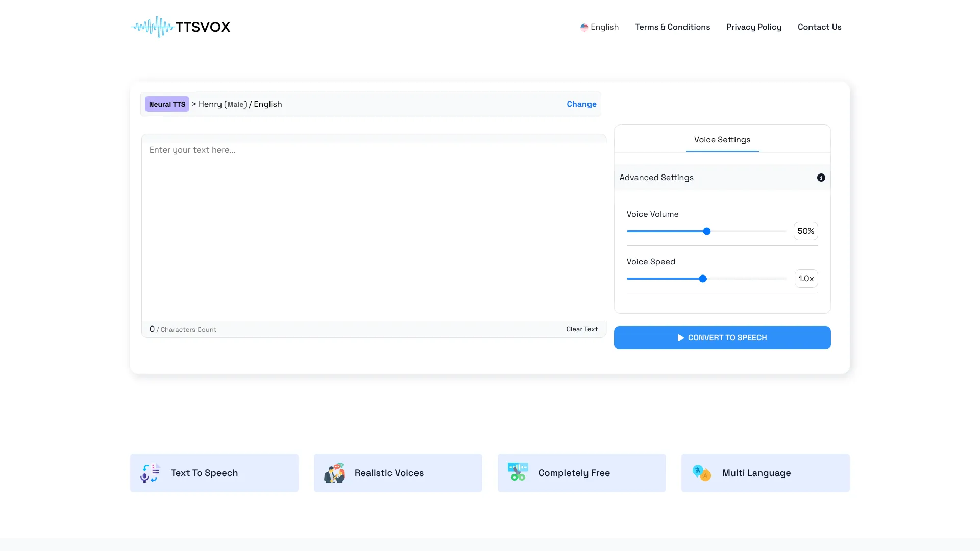
Task: Click the Neural TTS label toggle
Action: [167, 104]
